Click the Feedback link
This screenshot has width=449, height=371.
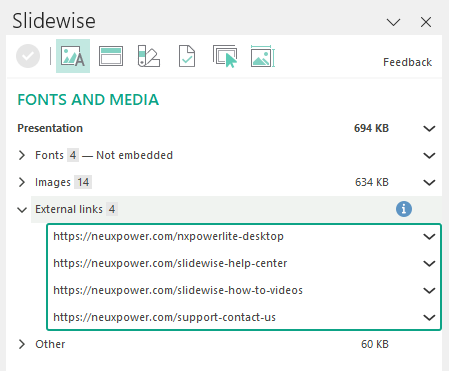(407, 62)
